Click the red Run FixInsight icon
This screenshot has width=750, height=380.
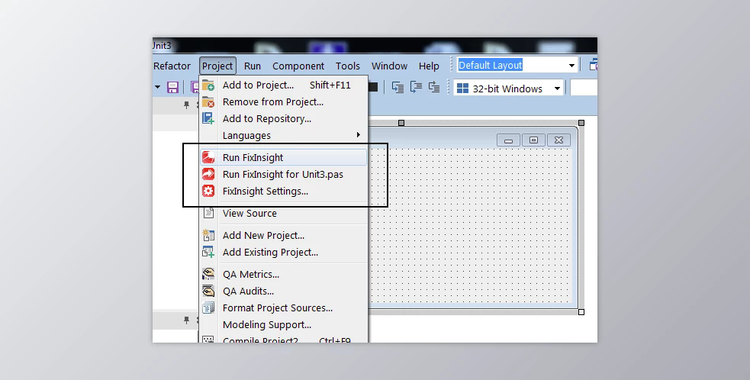click(208, 157)
